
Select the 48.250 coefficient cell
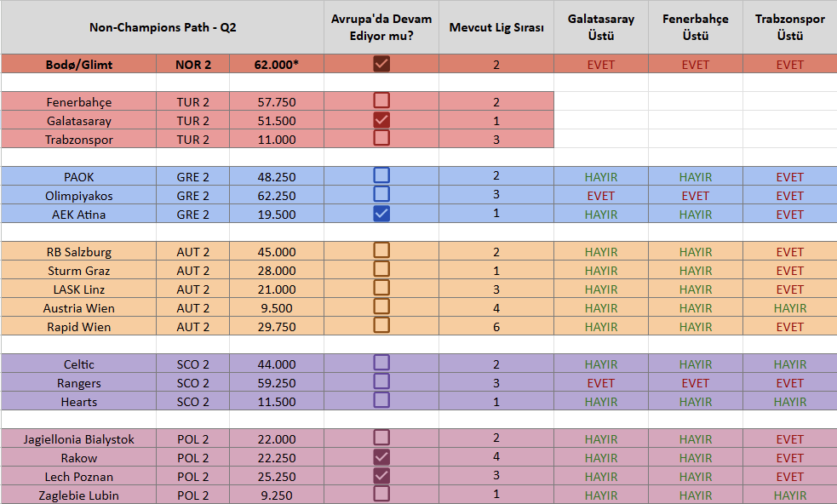click(x=277, y=177)
